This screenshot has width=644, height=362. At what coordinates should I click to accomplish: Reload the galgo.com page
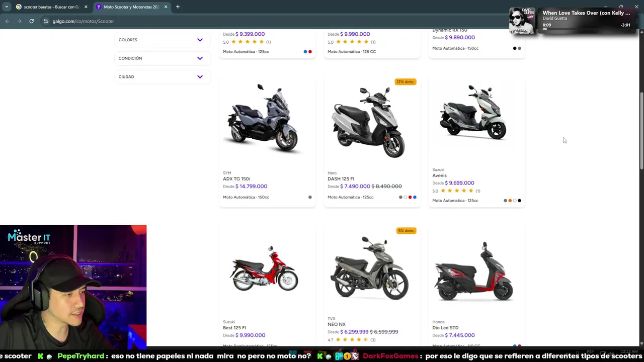click(31, 21)
